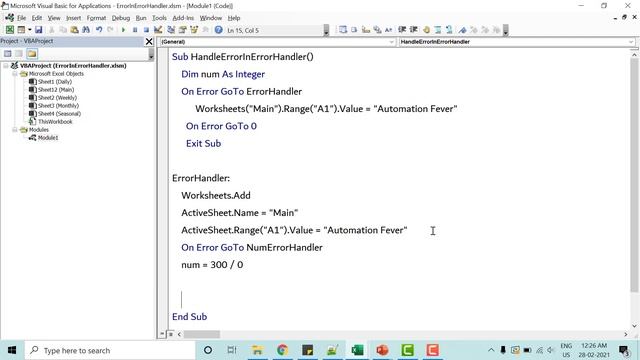Click the Complete Word icon in Edit toolbar

click(389, 30)
